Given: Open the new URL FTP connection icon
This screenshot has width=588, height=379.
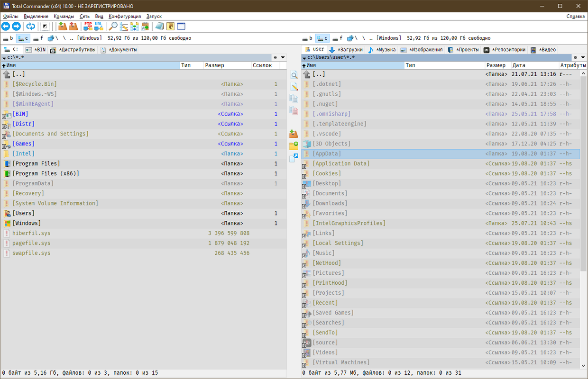Looking at the screenshot, I should 99,27.
